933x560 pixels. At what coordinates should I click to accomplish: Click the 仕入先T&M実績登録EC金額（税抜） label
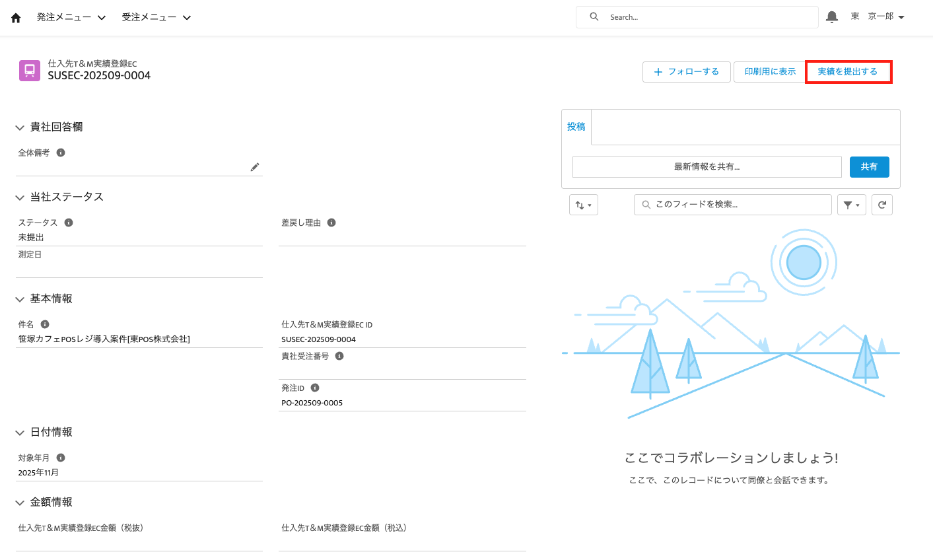[x=81, y=528]
